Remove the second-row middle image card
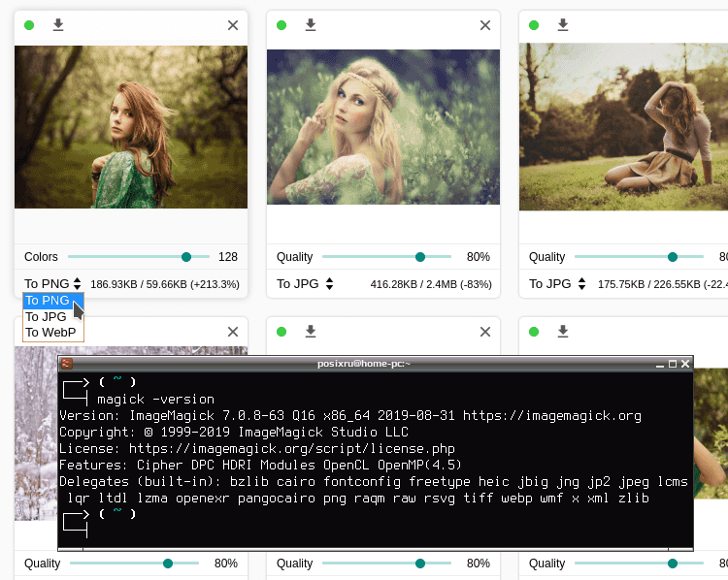This screenshot has height=580, width=728. (x=485, y=332)
